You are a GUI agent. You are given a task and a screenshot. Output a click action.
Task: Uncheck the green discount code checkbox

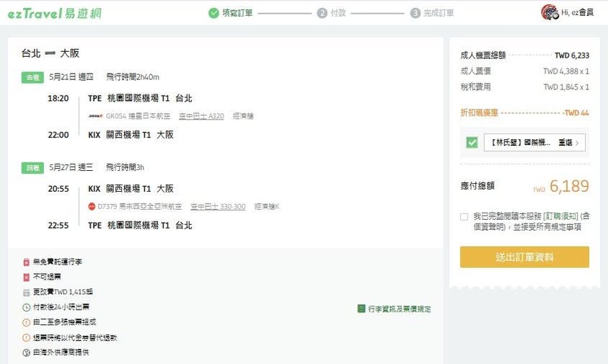click(x=472, y=143)
